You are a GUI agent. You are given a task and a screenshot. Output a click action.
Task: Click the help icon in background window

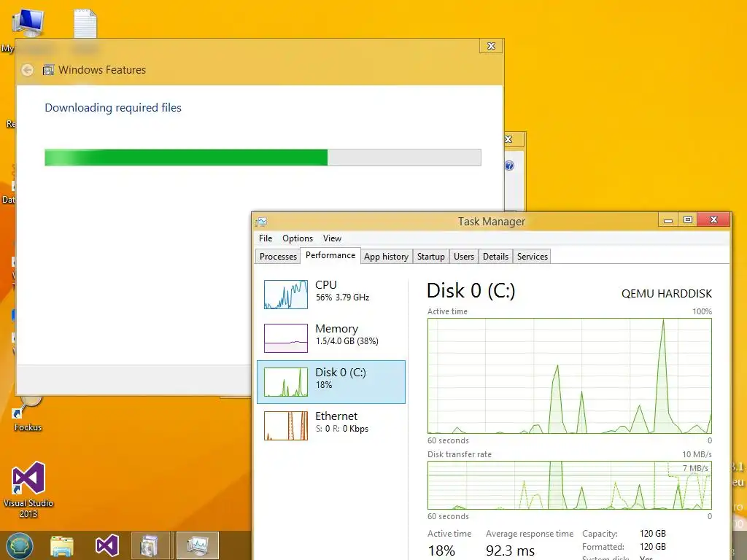click(509, 166)
